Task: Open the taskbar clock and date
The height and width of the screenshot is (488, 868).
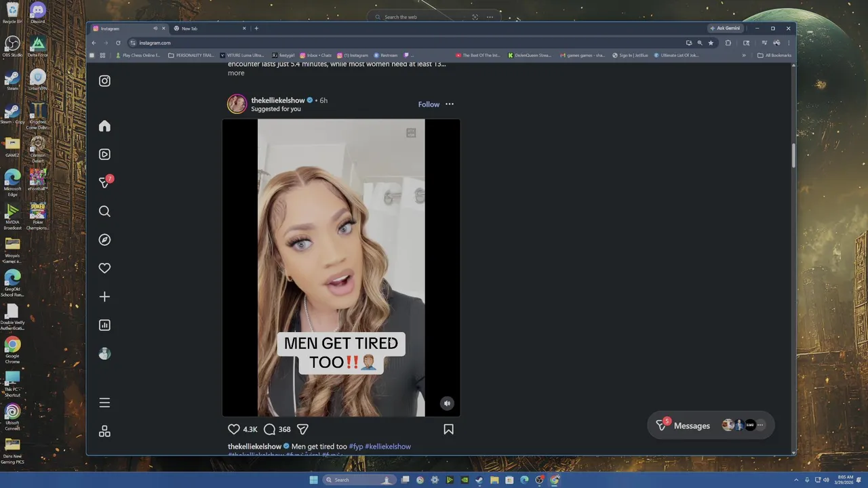Action: click(x=845, y=480)
